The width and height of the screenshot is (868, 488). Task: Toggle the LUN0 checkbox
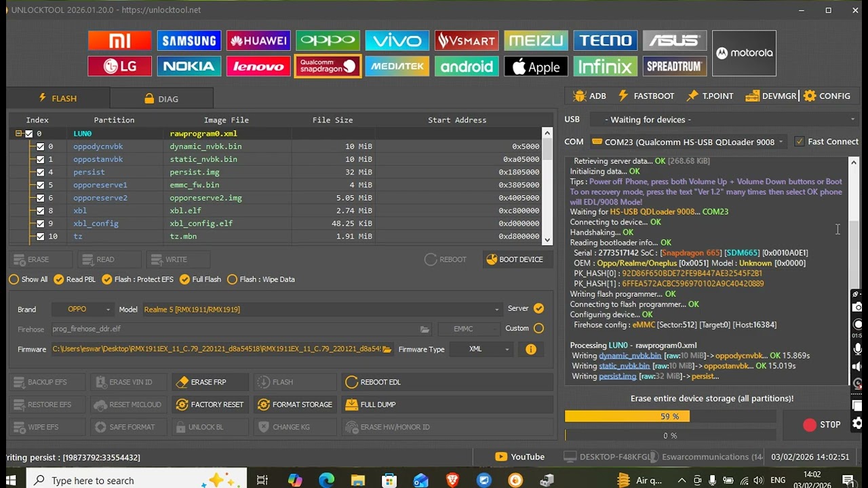28,134
